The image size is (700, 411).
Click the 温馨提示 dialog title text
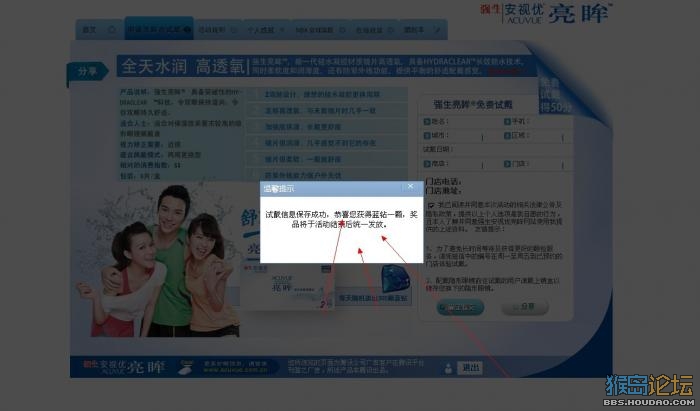279,189
